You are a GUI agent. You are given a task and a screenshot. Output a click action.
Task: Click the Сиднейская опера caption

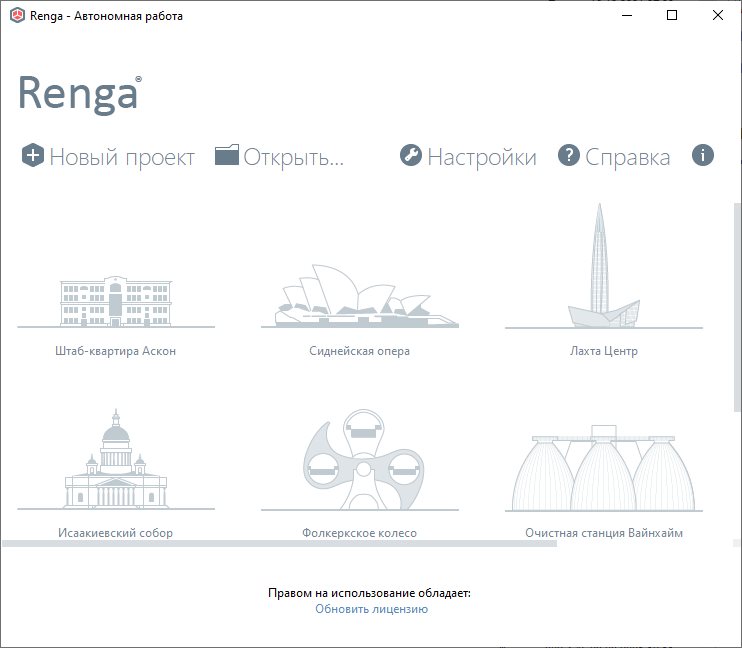pos(360,351)
